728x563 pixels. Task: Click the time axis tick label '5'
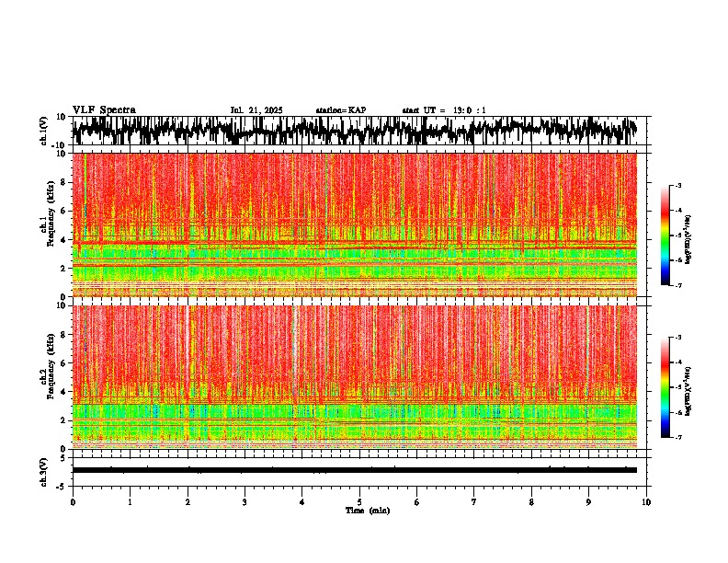click(359, 502)
